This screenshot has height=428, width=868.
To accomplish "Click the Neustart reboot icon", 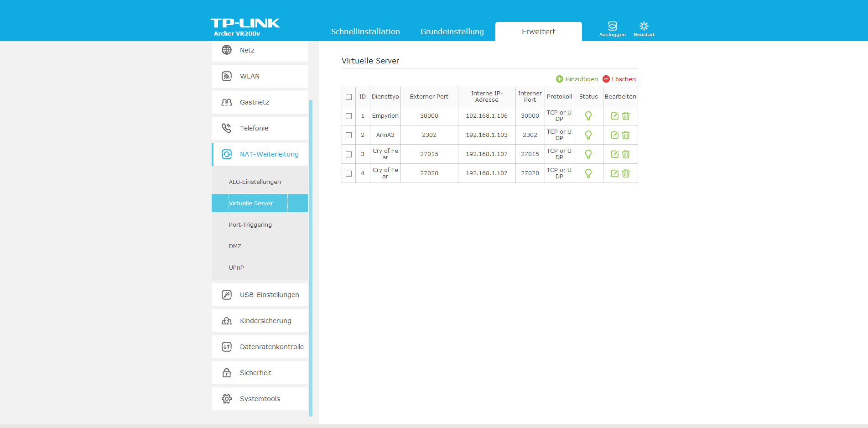I will (x=644, y=26).
